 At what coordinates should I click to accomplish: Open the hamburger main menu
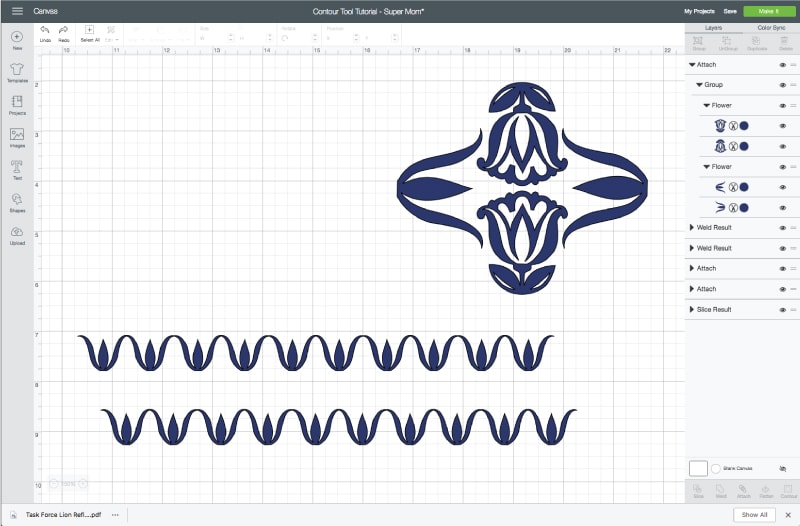point(17,11)
